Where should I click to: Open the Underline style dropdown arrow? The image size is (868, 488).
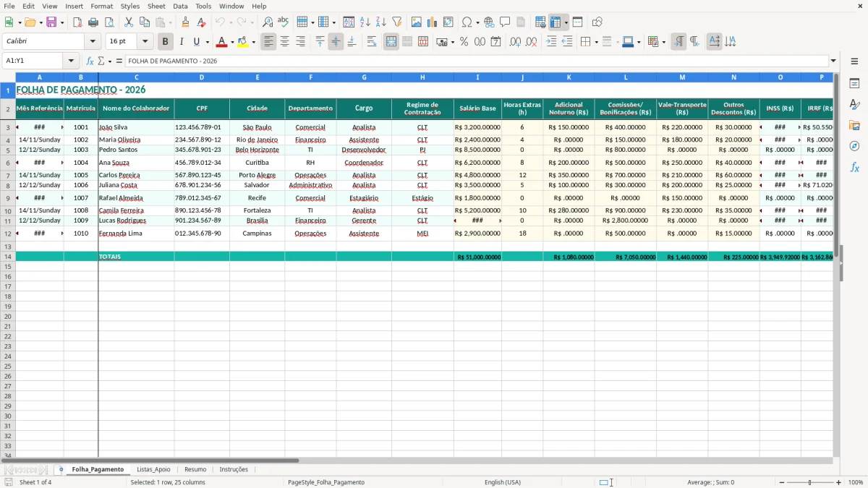pos(208,42)
